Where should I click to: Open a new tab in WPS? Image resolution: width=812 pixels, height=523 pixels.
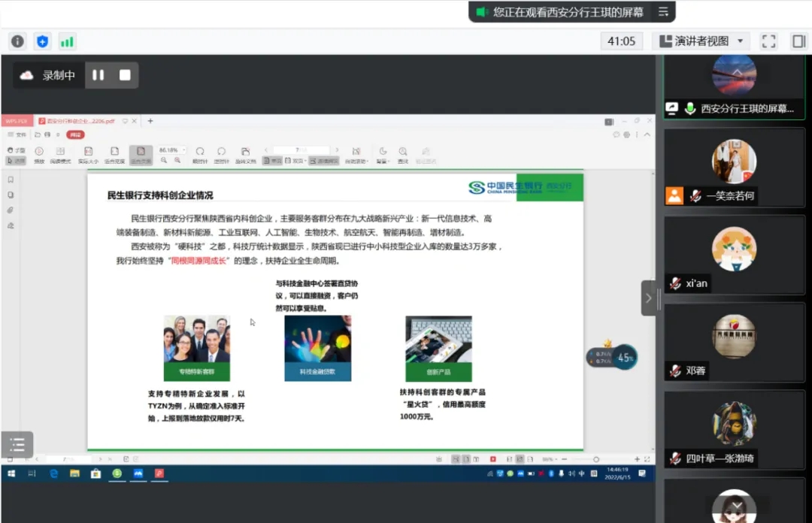[x=150, y=121]
